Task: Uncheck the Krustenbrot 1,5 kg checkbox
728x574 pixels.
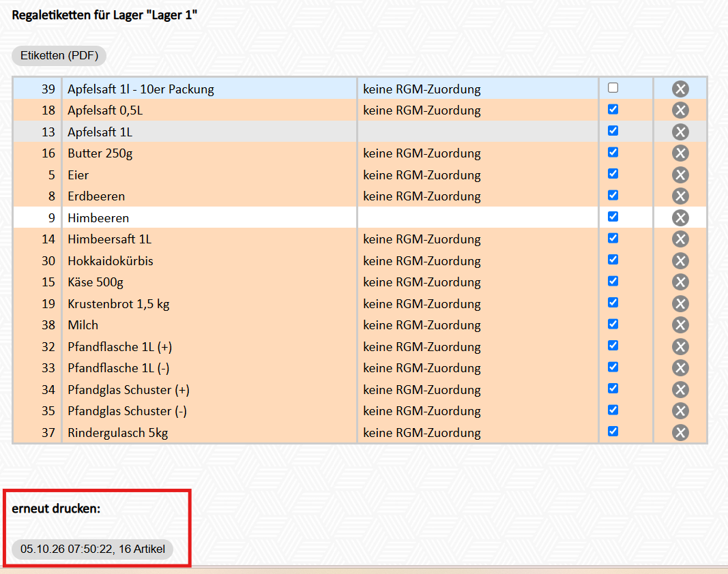Action: click(613, 303)
